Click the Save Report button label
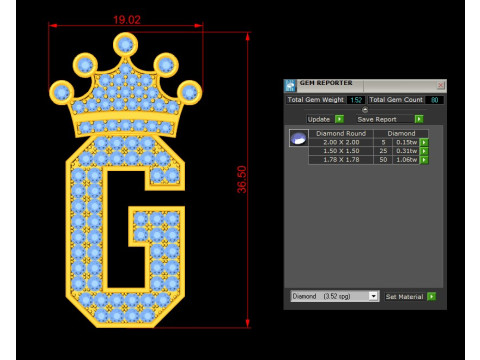Screen dimensions: 480x360 coord(377,119)
